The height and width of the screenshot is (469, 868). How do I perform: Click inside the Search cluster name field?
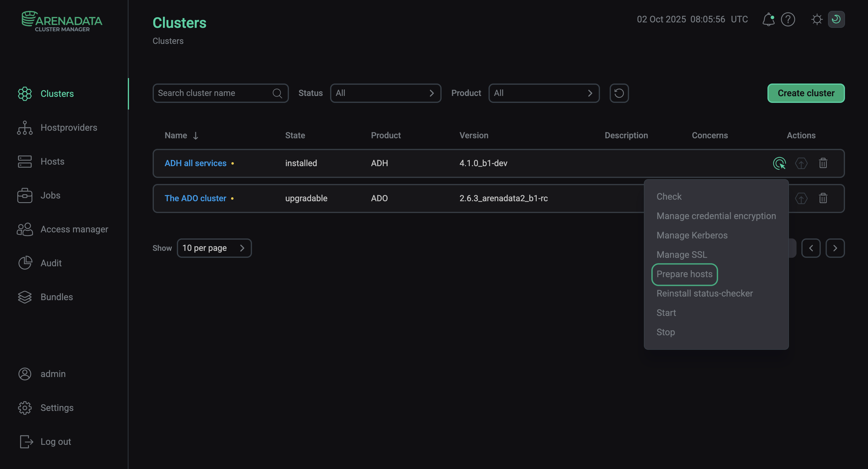[209, 93]
